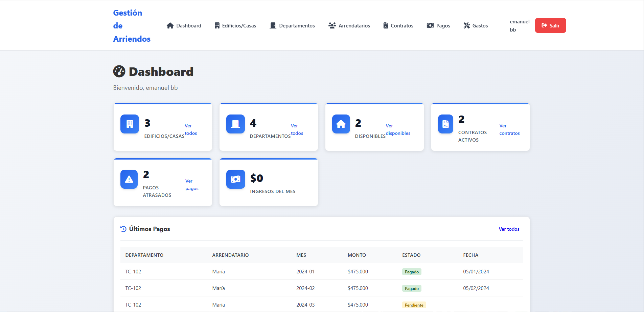Viewport: 644px width, 312px height.
Task: Click the contract file icon on Contratos Activos card
Action: click(445, 124)
